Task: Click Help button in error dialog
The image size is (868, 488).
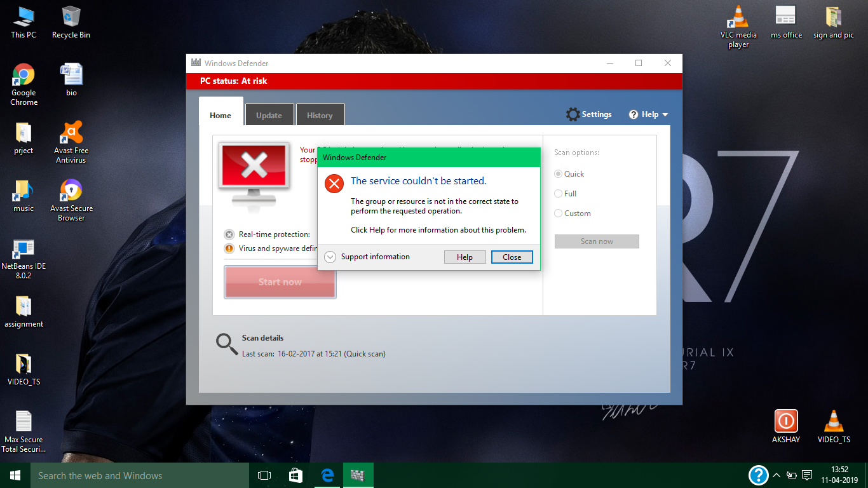Action: tap(465, 257)
